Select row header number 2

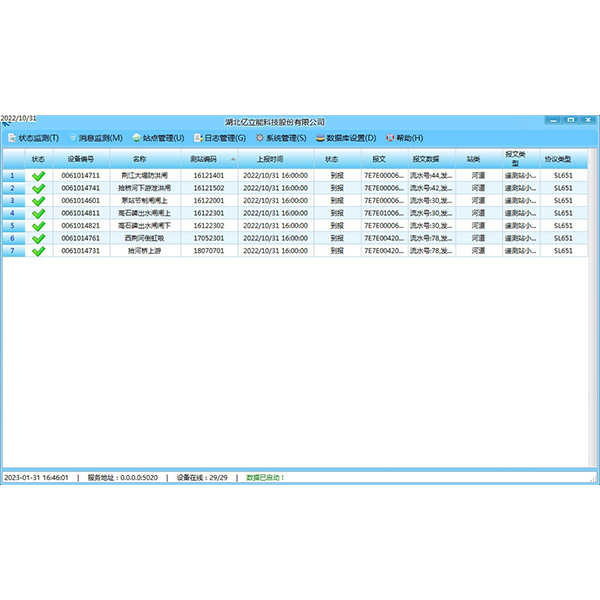pos(13,188)
